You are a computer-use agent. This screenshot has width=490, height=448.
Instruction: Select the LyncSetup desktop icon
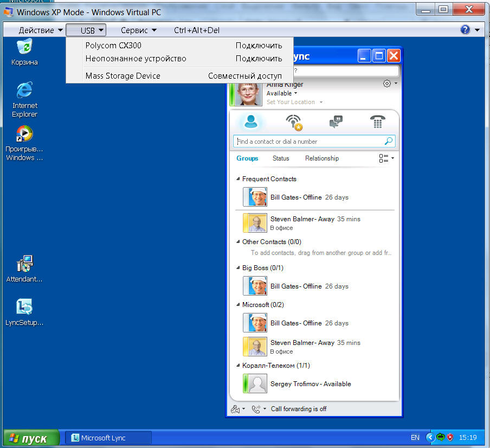(24, 312)
